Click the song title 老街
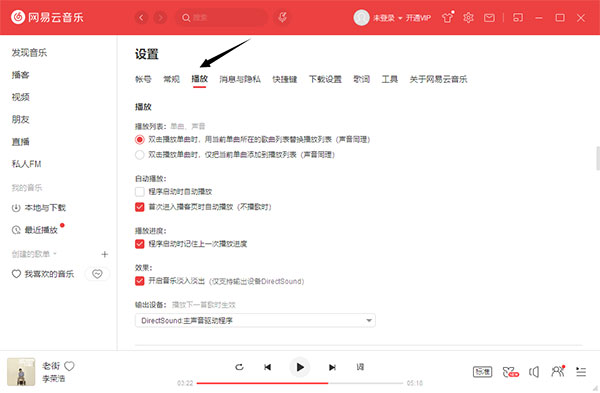The image size is (600, 393). coord(51,366)
